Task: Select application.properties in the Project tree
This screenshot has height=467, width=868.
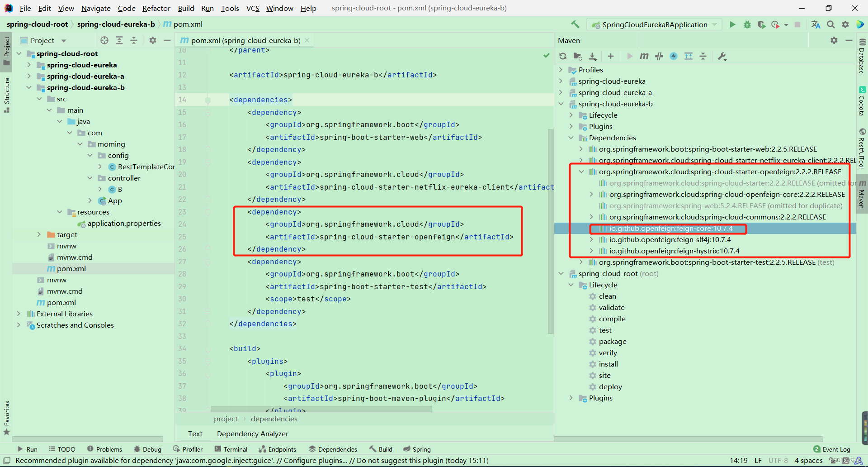Action: pos(124,224)
